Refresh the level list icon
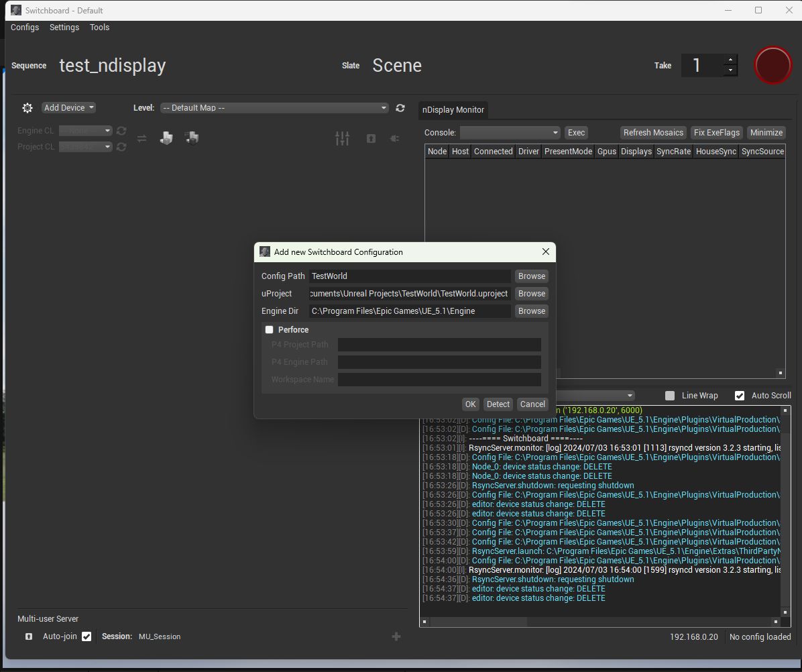Viewport: 802px width, 672px height. tap(400, 108)
